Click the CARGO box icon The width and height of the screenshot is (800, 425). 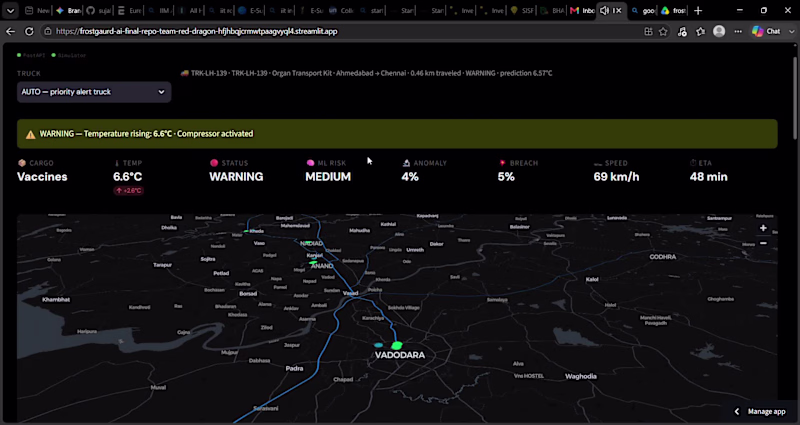point(21,163)
